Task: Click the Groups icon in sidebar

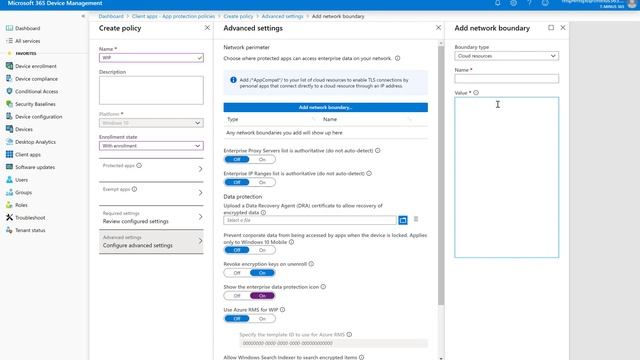Action: point(9,192)
